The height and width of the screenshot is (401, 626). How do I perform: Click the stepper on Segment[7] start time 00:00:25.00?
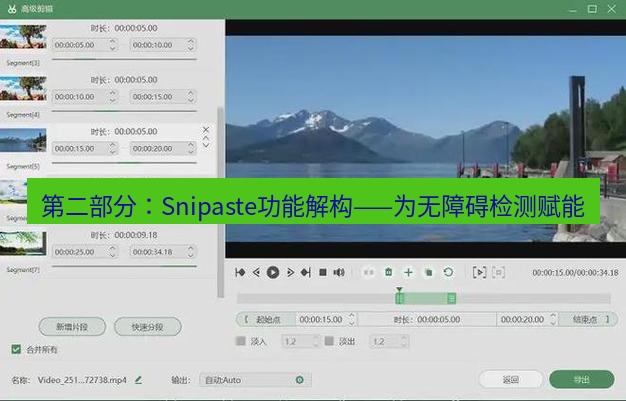[113, 252]
